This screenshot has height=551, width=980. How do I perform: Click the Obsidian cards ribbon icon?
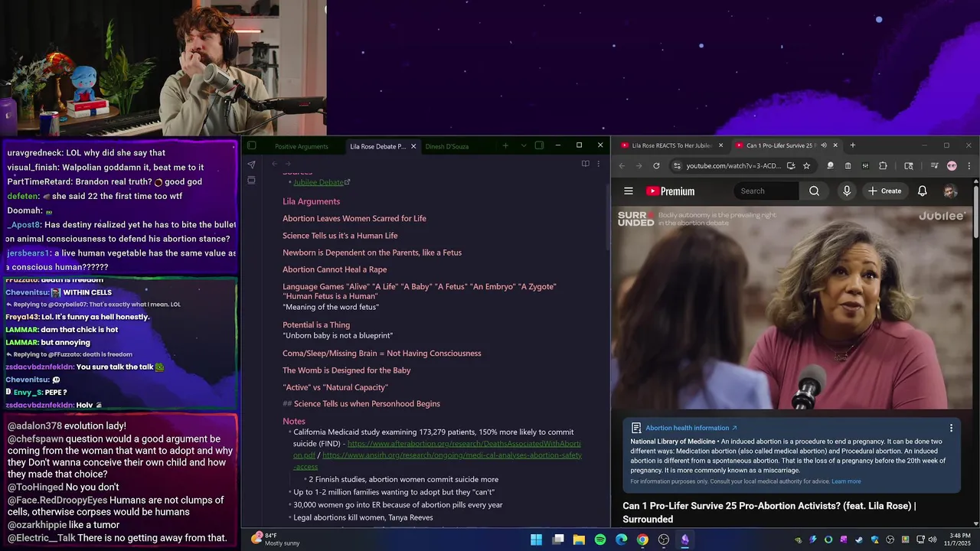[251, 181]
